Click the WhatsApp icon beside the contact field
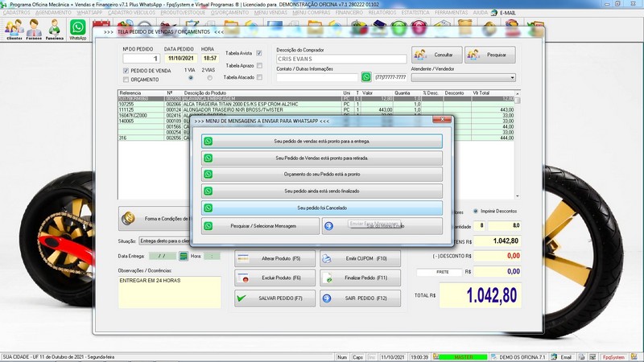The width and height of the screenshot is (644, 362). point(366,77)
